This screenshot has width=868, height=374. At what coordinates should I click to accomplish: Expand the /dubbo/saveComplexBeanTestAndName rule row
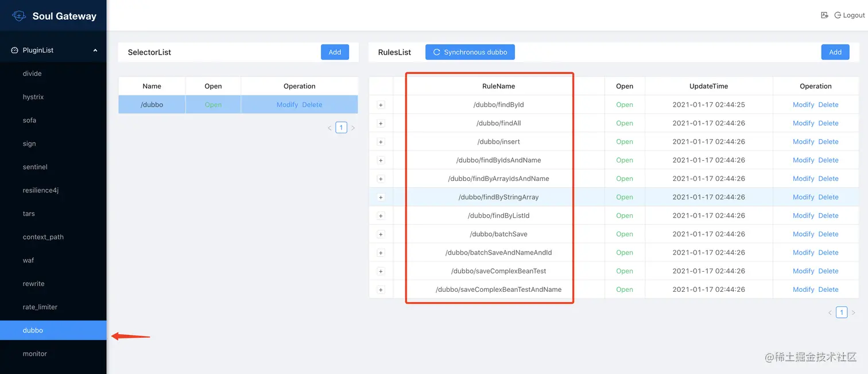(381, 290)
